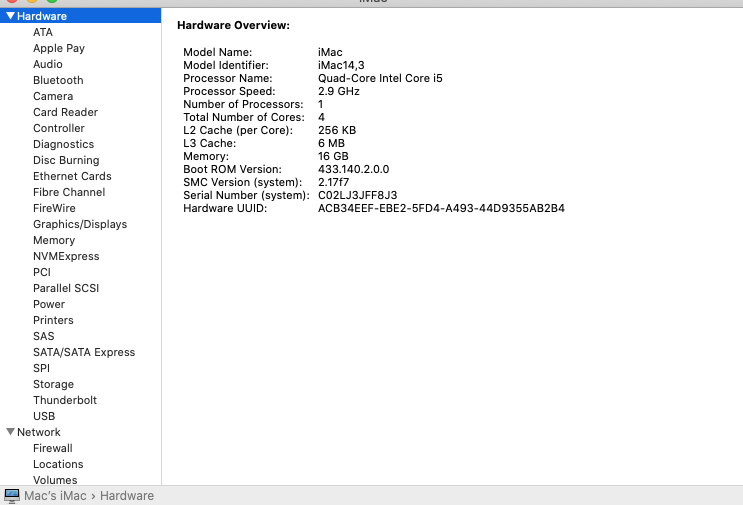
Task: Select PCI in the sidebar
Action: pos(42,272)
